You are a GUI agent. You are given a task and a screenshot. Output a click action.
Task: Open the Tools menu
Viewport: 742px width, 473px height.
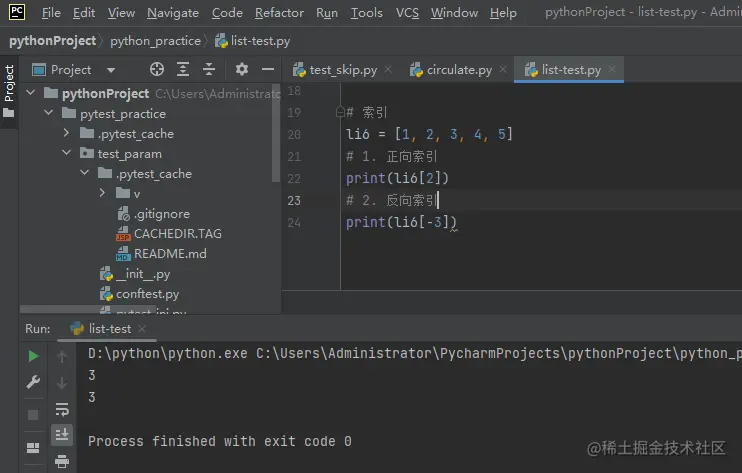[x=367, y=13]
